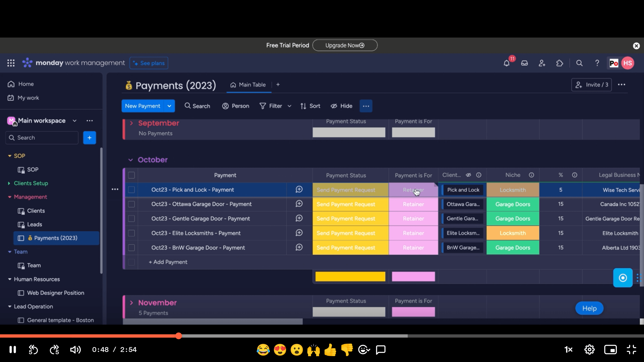Click the New Payment button
The image size is (644, 362).
point(143,106)
